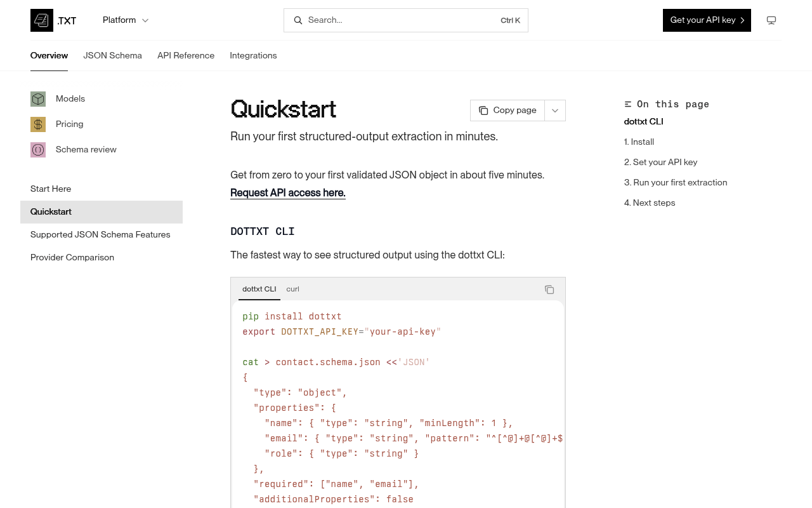Click the Get your API key button
Image resolution: width=812 pixels, height=508 pixels.
pos(707,20)
